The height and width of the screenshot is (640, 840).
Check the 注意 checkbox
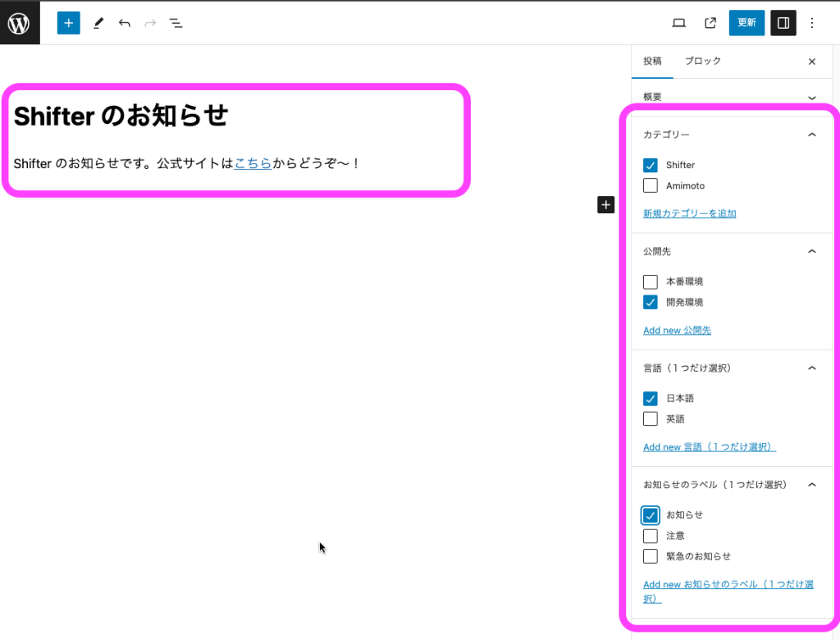[651, 536]
